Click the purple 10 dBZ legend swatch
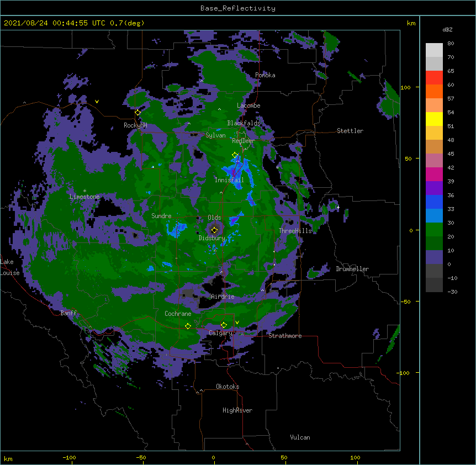 (434, 257)
